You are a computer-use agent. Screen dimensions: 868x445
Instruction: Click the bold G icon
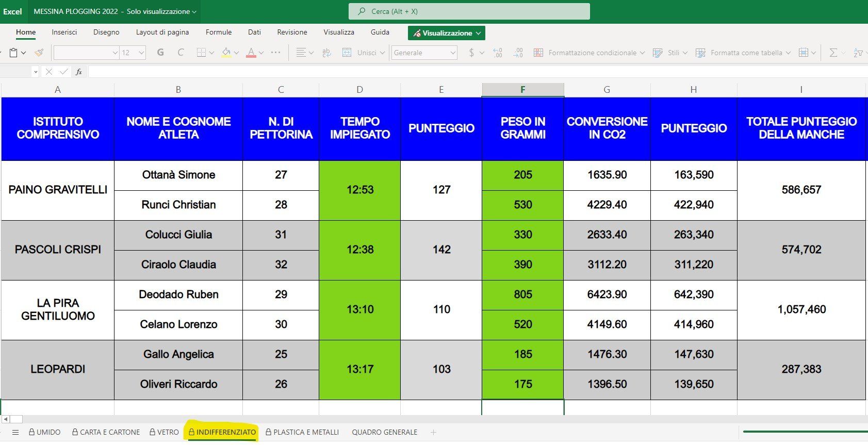pos(160,53)
